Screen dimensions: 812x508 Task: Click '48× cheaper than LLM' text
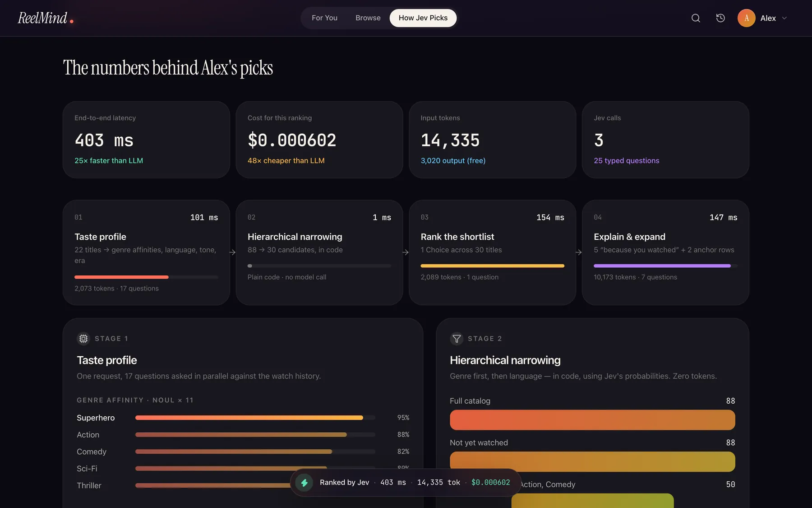click(286, 161)
